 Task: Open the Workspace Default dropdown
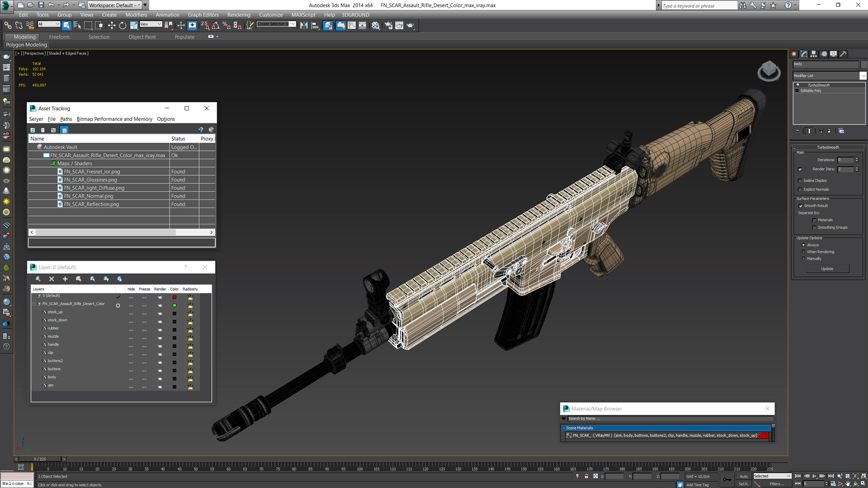pos(115,5)
